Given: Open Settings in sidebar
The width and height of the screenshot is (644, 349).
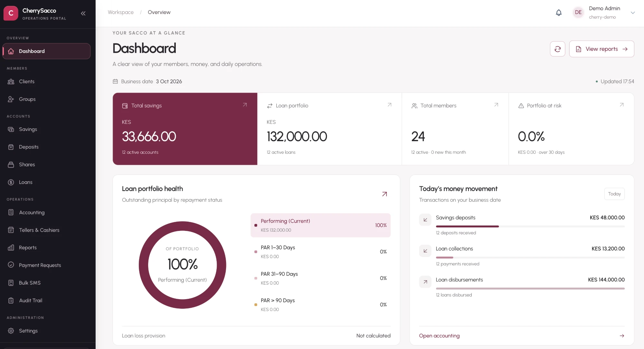Looking at the screenshot, I should [46, 331].
